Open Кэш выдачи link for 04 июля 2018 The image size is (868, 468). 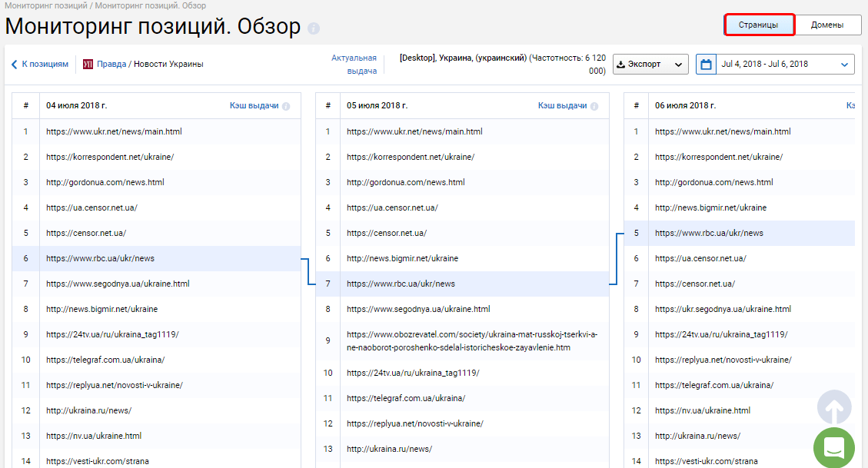pyautogui.click(x=254, y=105)
